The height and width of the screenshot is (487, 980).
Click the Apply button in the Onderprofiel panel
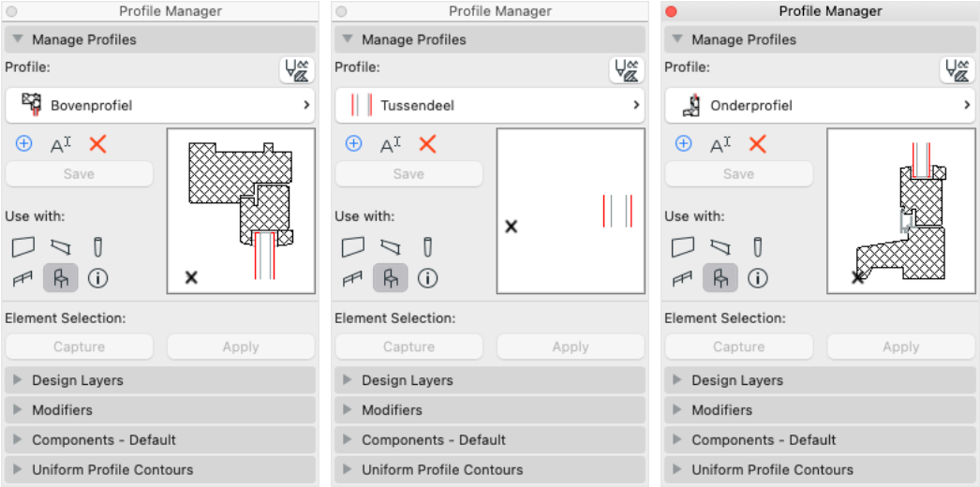click(901, 347)
